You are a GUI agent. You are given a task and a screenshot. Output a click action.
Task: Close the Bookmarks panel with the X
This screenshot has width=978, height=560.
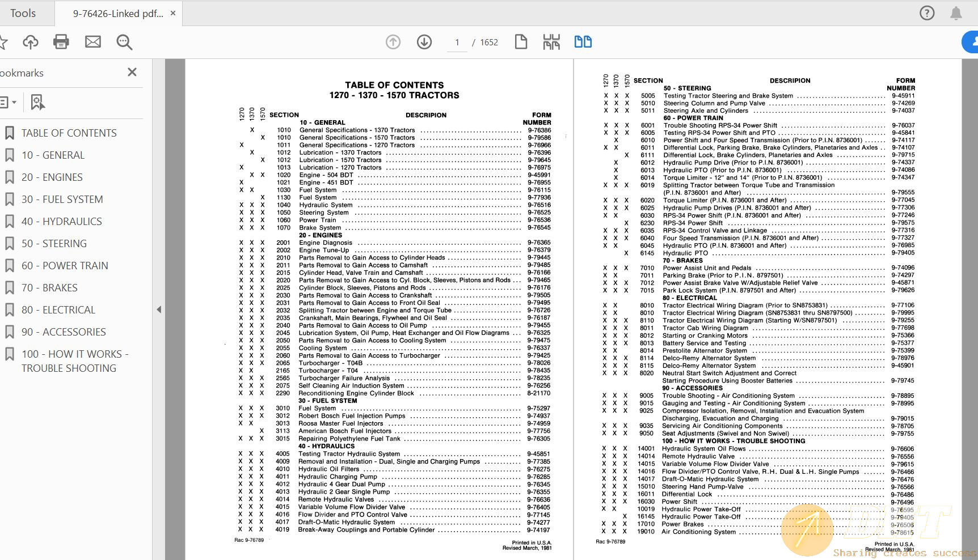tap(132, 72)
